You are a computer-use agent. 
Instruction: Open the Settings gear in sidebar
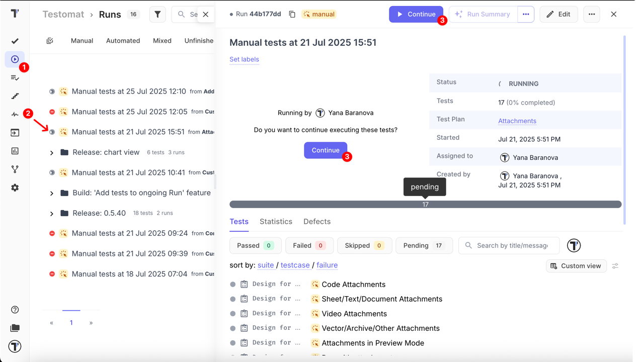(15, 188)
